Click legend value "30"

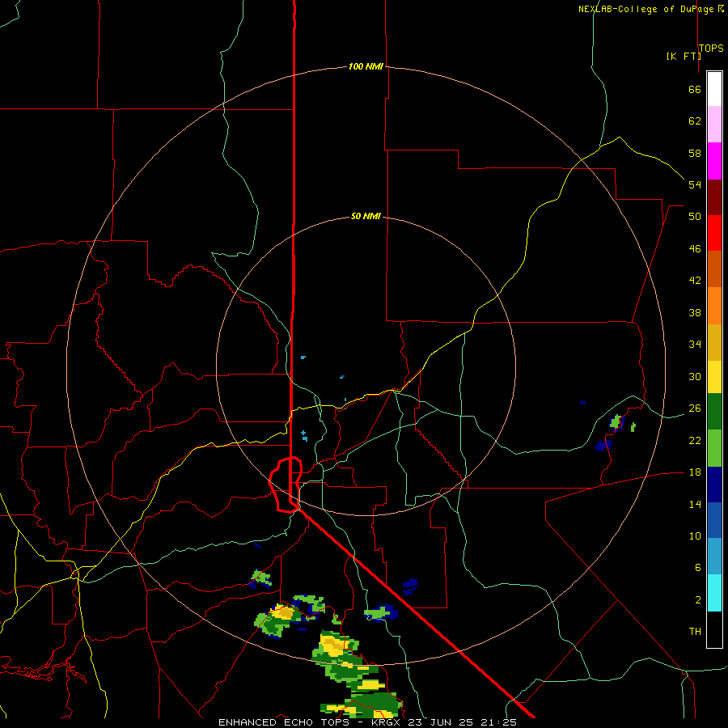point(695,376)
